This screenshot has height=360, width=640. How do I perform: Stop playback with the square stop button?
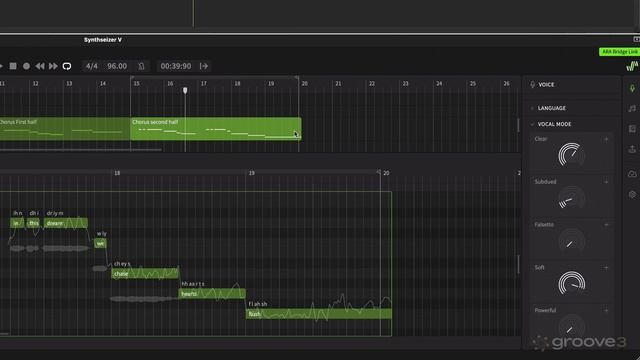(x=13, y=66)
